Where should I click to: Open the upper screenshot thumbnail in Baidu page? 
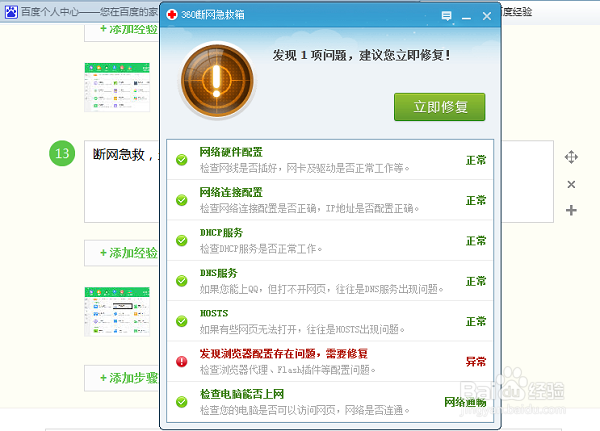[x=117, y=87]
